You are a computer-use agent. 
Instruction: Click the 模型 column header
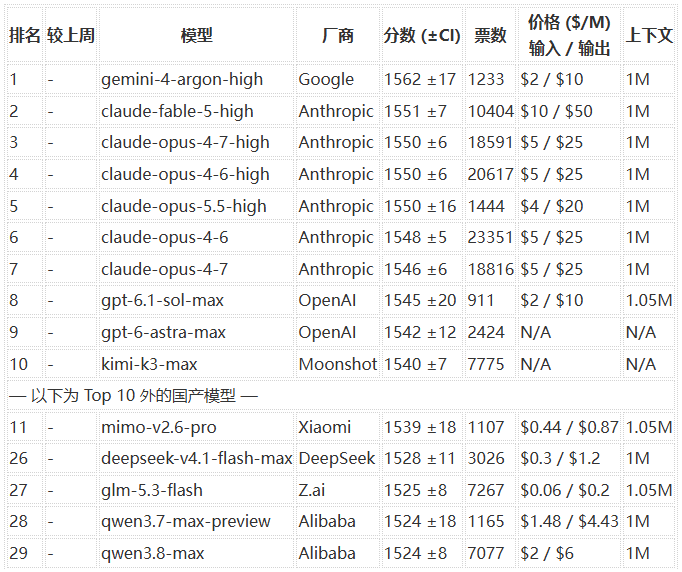(197, 35)
